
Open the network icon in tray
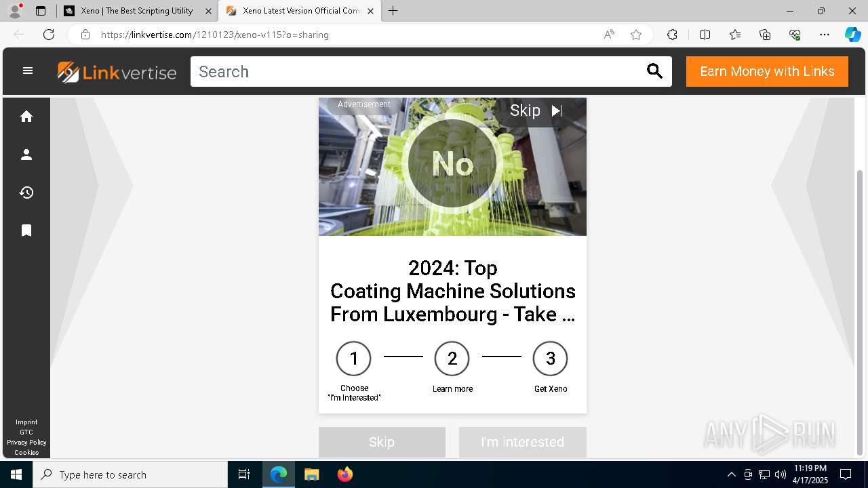pyautogui.click(x=764, y=474)
